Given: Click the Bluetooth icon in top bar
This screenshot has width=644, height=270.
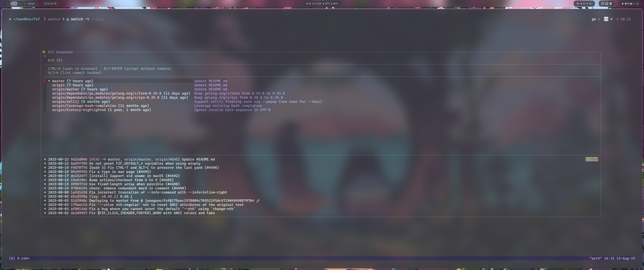Looking at the screenshot, I should tap(611, 4).
